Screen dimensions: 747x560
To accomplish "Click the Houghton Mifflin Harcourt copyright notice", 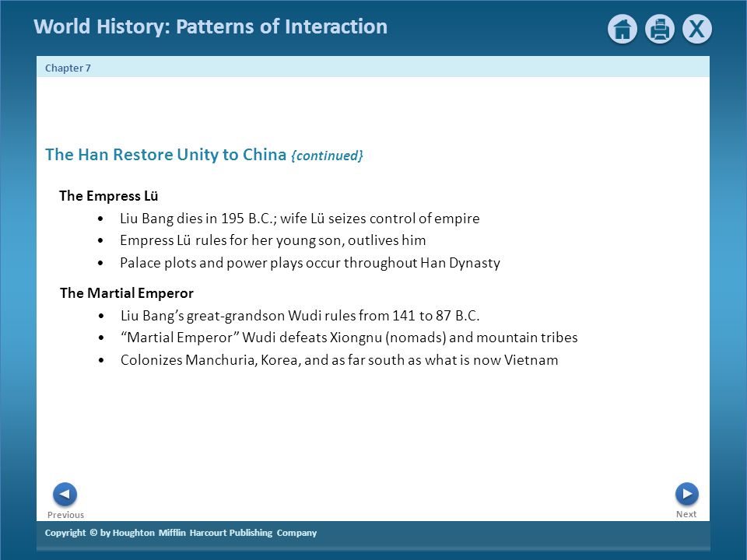I will [181, 533].
